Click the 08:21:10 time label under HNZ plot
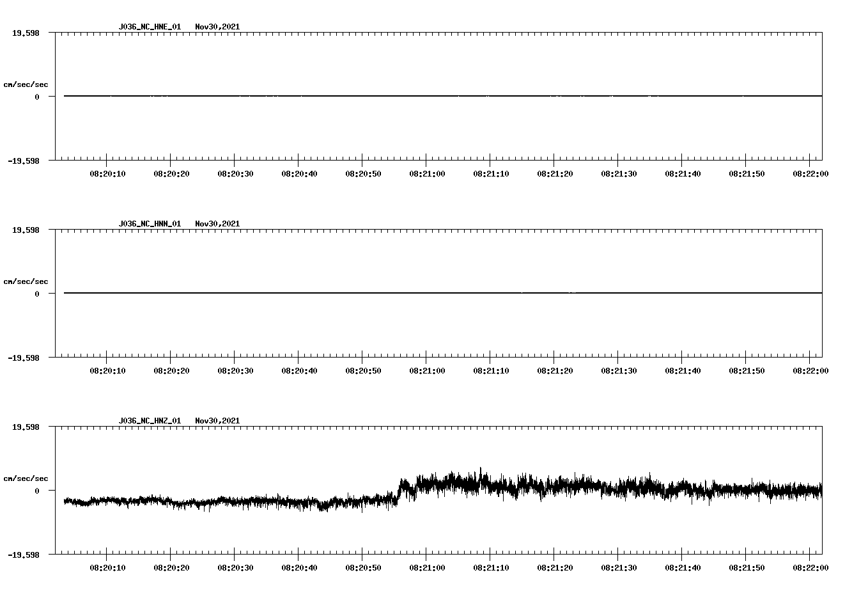This screenshot has width=868, height=591. [x=491, y=568]
